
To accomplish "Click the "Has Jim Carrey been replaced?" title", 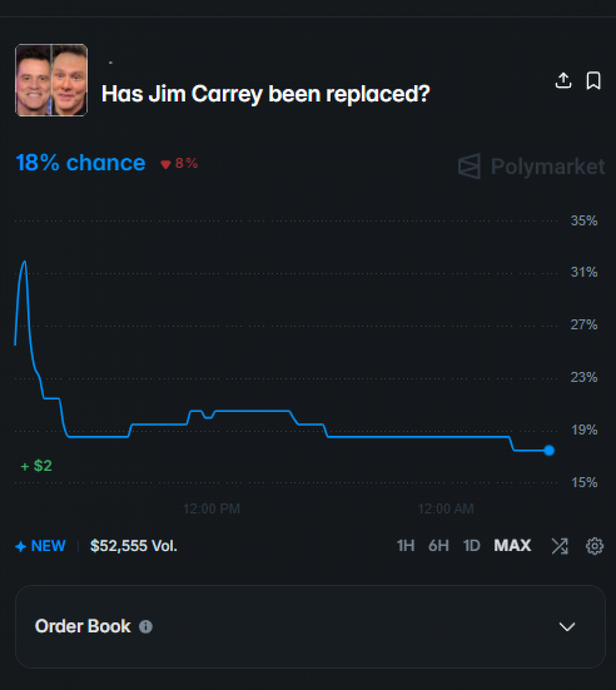I will pyautogui.click(x=265, y=94).
